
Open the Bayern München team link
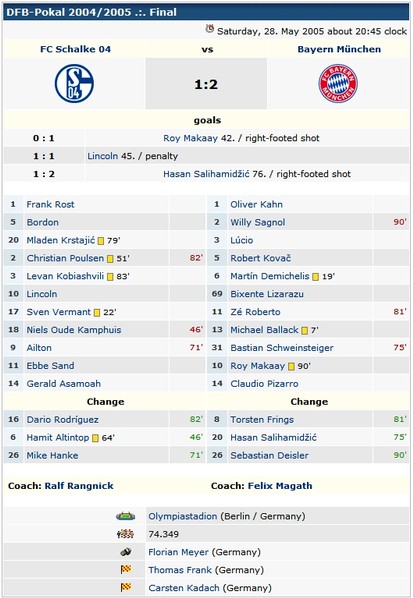coord(339,49)
